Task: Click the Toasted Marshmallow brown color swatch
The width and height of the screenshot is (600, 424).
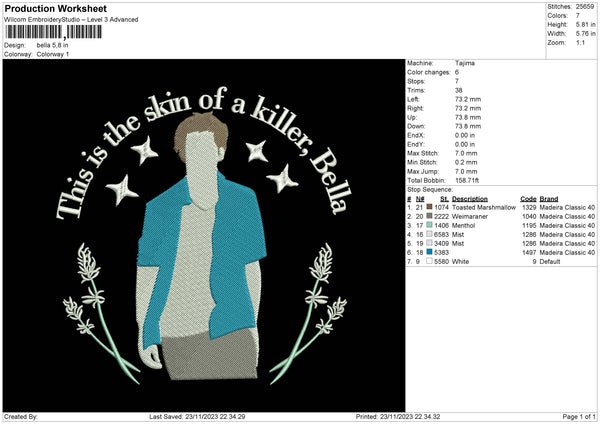Action: point(429,207)
